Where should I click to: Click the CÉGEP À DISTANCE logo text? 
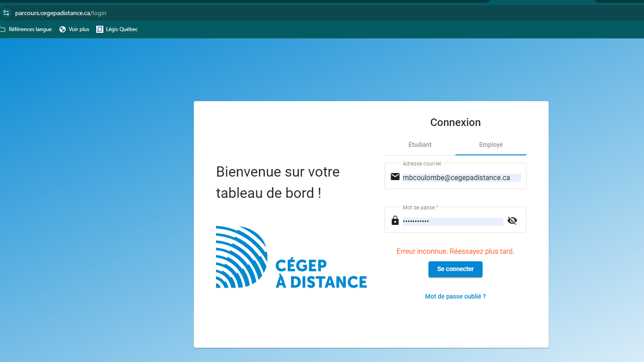coord(321,274)
